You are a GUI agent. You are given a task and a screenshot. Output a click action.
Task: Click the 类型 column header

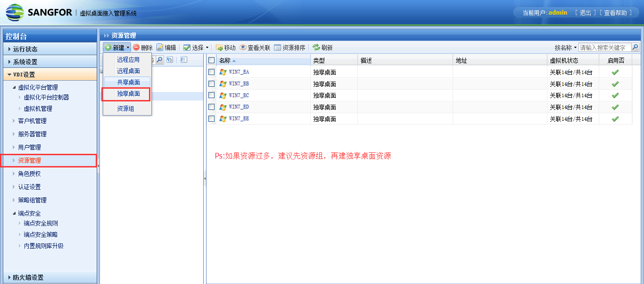point(334,60)
